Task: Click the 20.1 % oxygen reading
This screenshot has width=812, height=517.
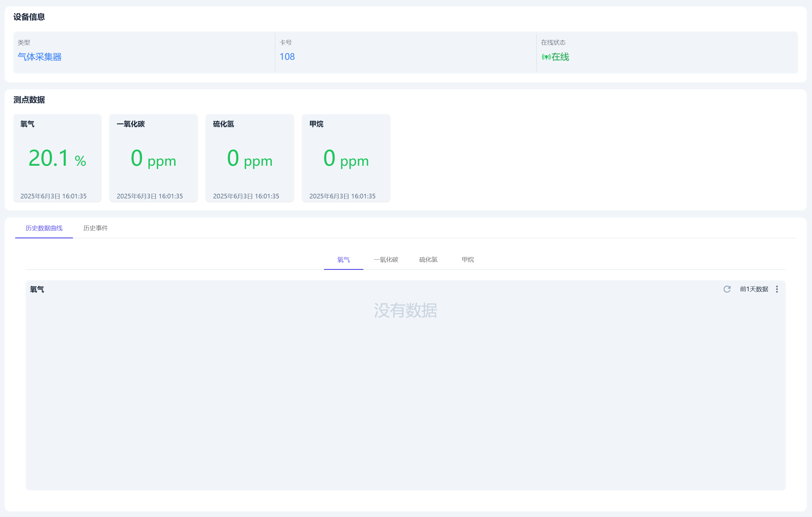Action: pyautogui.click(x=57, y=158)
